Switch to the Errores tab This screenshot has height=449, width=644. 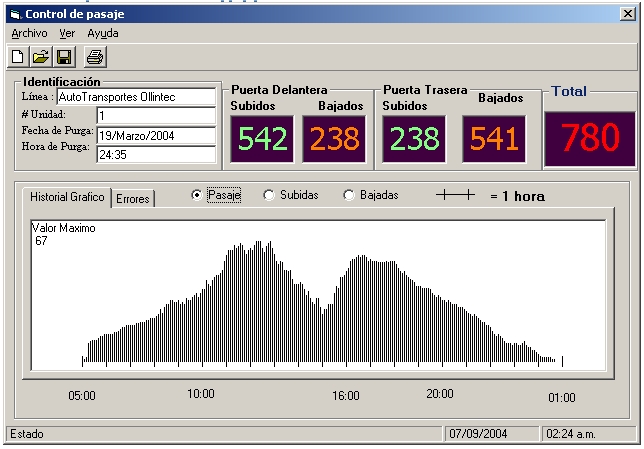coord(133,199)
